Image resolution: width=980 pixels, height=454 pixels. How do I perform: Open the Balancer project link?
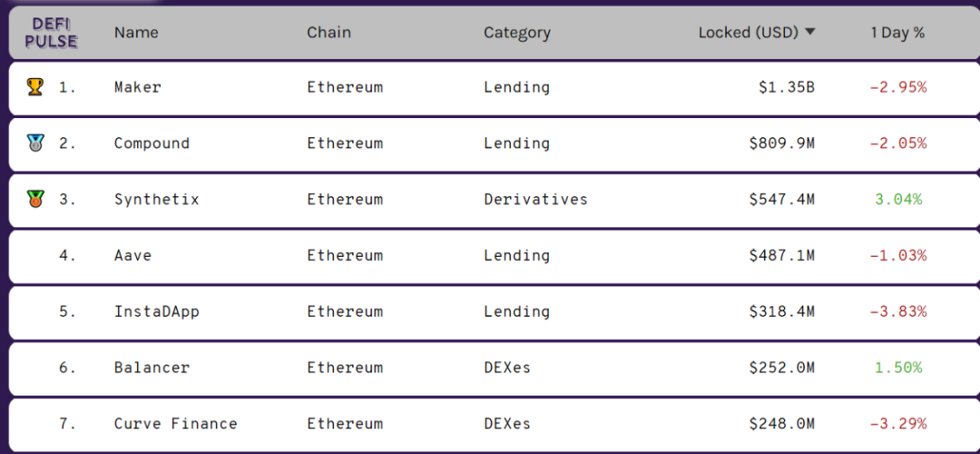[x=152, y=367]
